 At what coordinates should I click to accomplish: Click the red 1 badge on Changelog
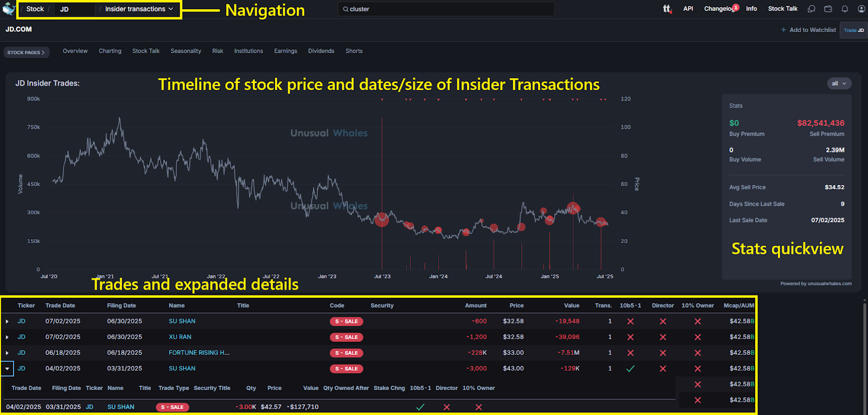(736, 7)
